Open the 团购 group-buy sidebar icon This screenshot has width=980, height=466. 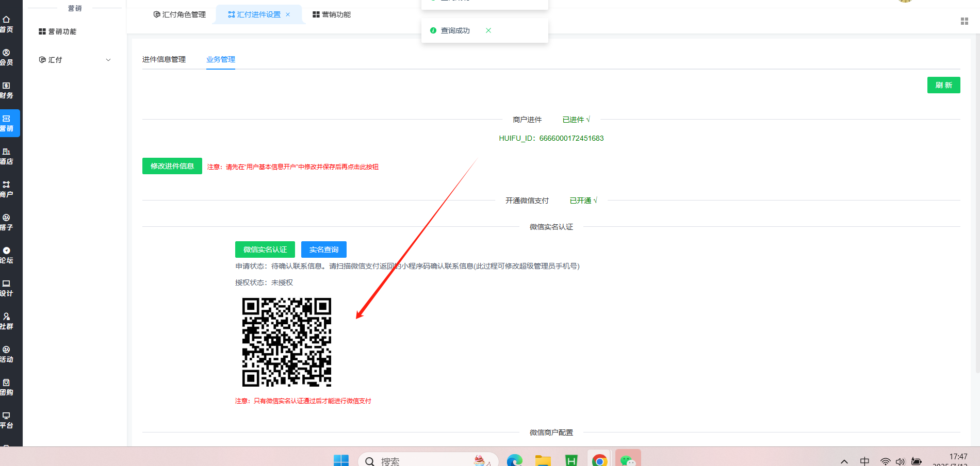[x=7, y=387]
